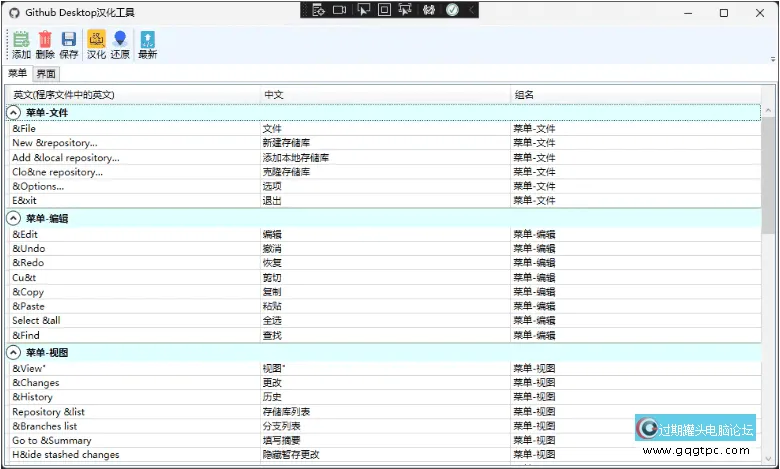Click the 退出 translation cell
The image size is (780, 469).
click(386, 200)
